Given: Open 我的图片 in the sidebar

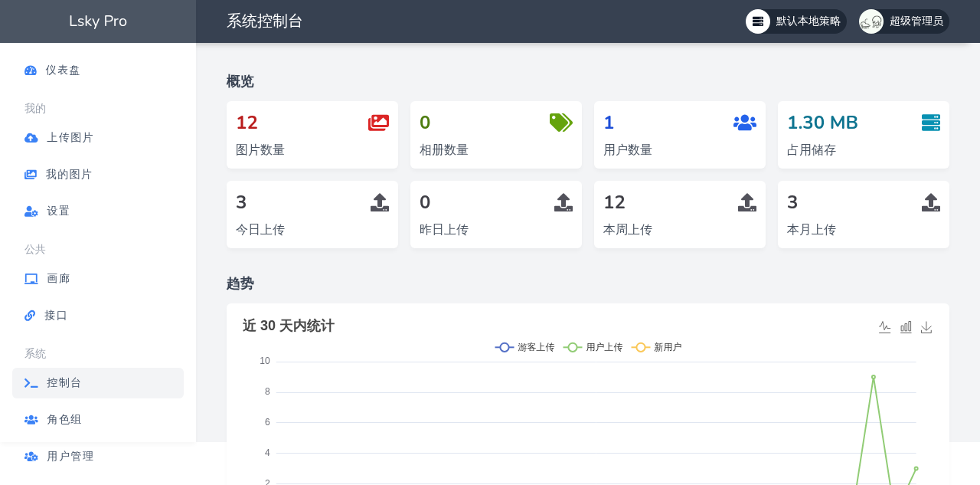Looking at the screenshot, I should pos(98,175).
